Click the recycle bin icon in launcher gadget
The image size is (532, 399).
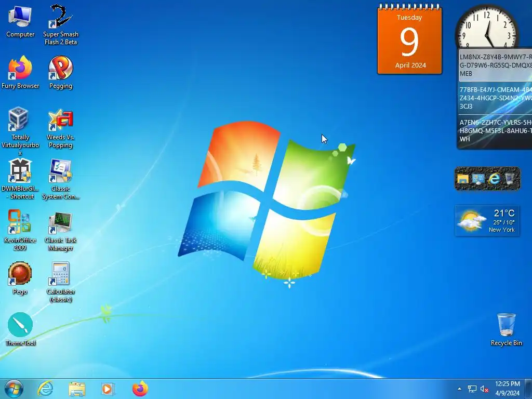pyautogui.click(x=510, y=179)
